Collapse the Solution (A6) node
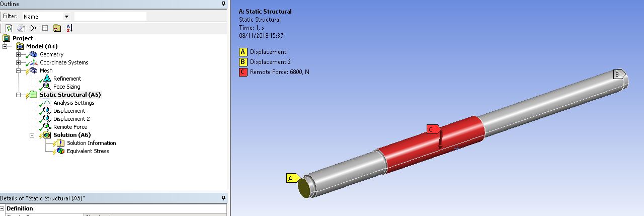 click(32, 135)
